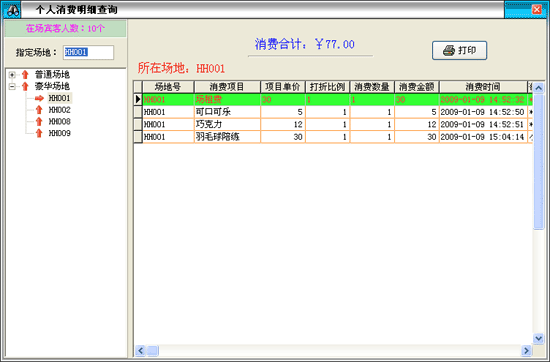This screenshot has height=362, width=550.
Task: Click the 项目单价 column header
Action: [x=283, y=87]
